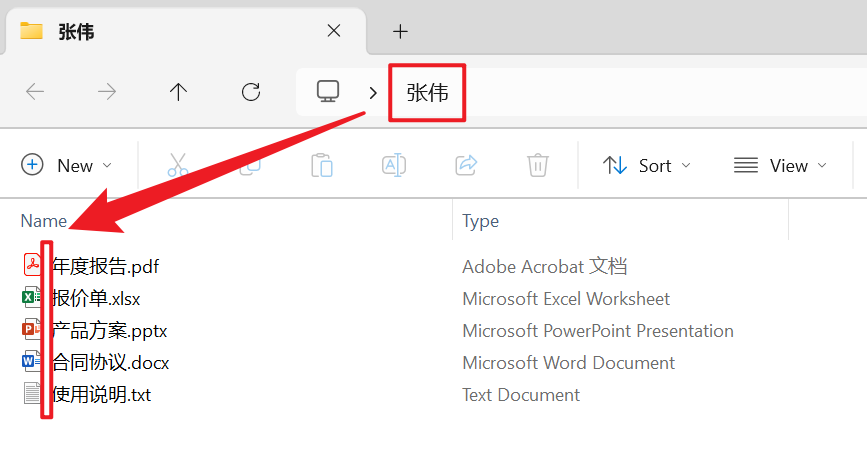Screen dimensions: 867x464
Task: Click the Back navigation arrow
Action: [35, 91]
